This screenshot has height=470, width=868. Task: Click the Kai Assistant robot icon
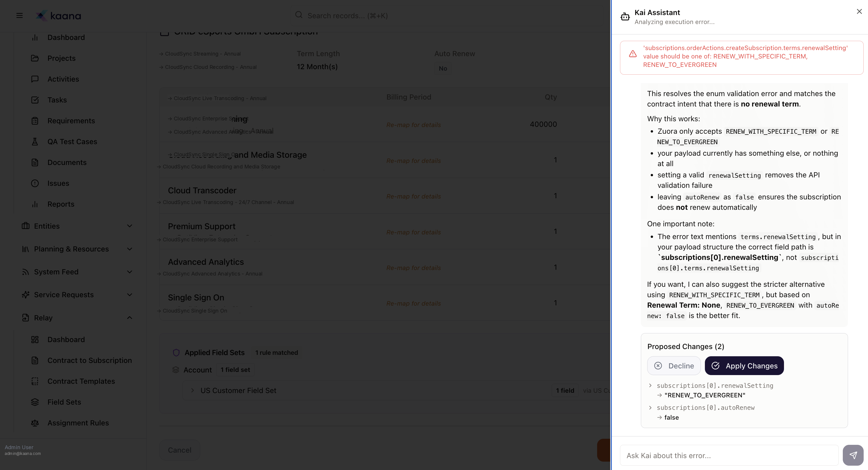[x=625, y=16]
